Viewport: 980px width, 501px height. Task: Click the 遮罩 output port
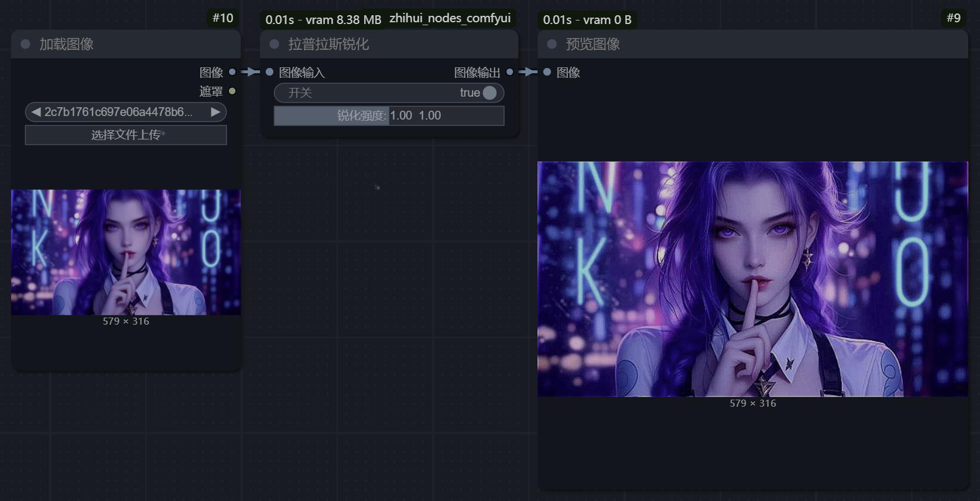coord(232,91)
